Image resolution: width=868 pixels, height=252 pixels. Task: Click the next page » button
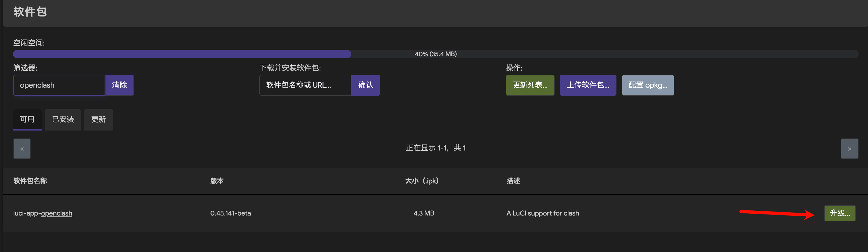click(849, 149)
